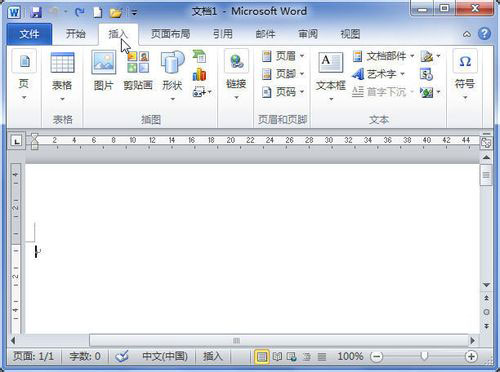Click the SmartArt icon in 插图 group
Viewport: 500px width, 372px height.
pyautogui.click(x=199, y=56)
